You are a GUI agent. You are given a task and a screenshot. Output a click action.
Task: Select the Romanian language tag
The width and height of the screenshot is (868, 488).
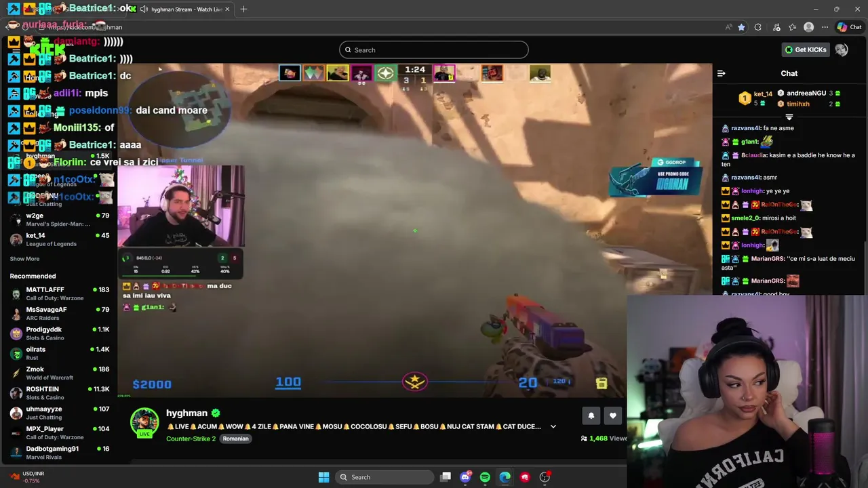[x=235, y=439]
